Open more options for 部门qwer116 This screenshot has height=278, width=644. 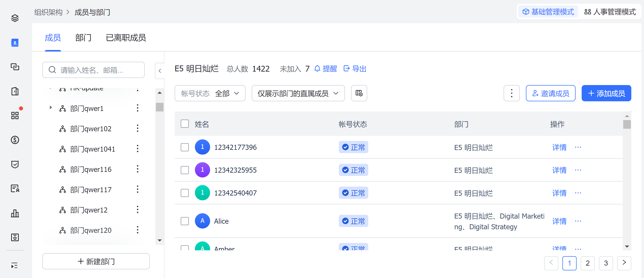[x=138, y=169]
